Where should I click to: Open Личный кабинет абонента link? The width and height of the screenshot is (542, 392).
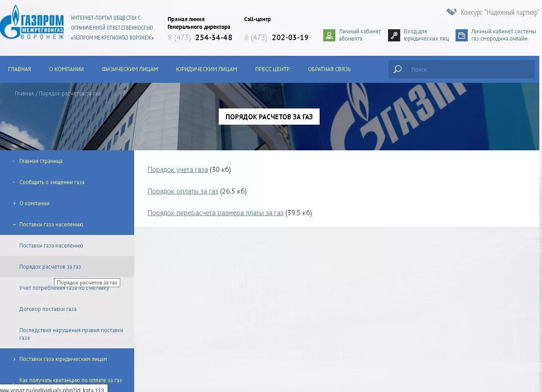pyautogui.click(x=360, y=35)
